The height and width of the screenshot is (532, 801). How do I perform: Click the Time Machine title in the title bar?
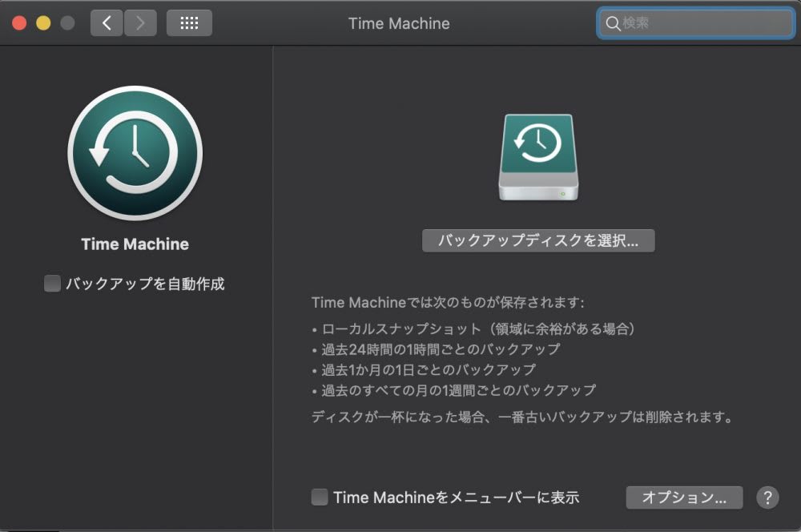pyautogui.click(x=399, y=23)
